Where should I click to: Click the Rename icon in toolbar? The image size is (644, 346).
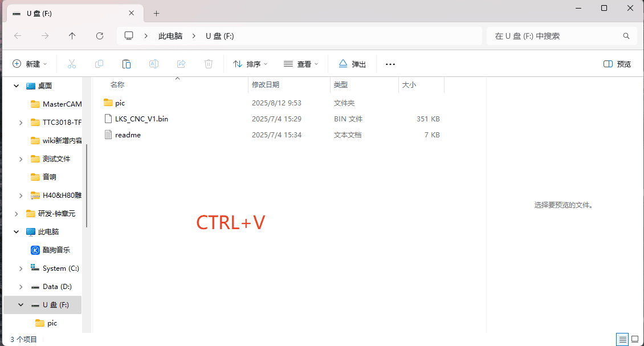pyautogui.click(x=154, y=64)
